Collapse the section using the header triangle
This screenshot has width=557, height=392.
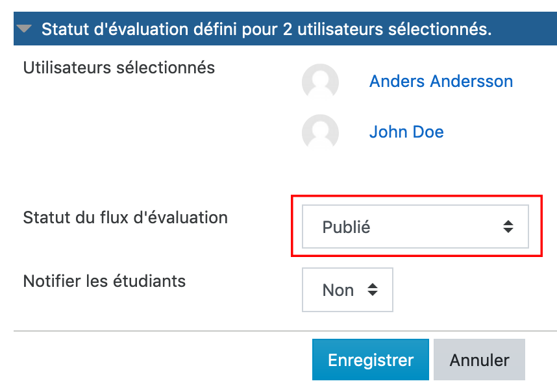click(x=25, y=29)
